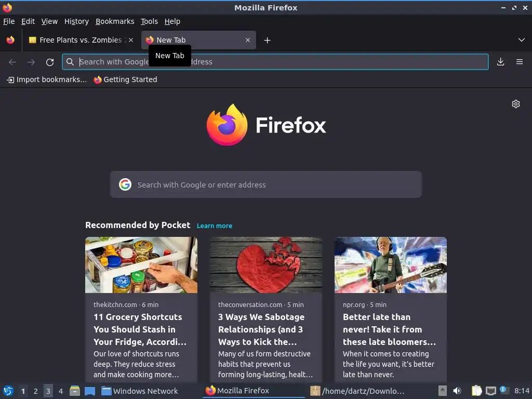This screenshot has height=399, width=532.
Task: Open the File menu
Action: coord(9,21)
